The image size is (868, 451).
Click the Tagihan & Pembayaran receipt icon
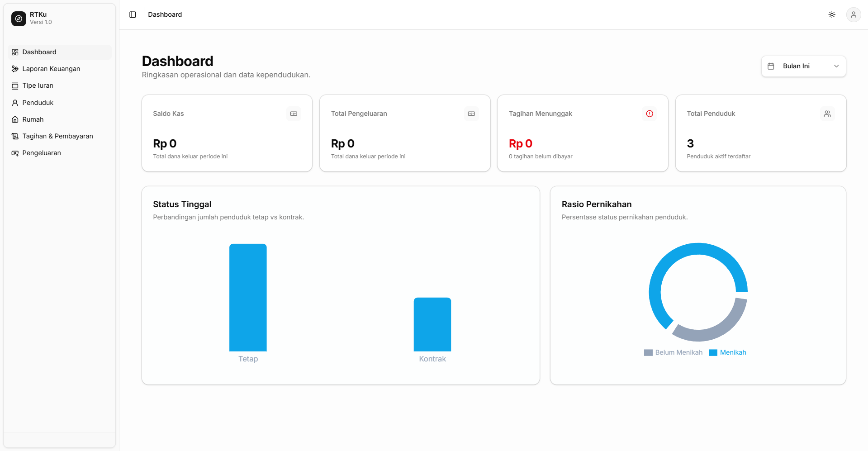tap(15, 136)
